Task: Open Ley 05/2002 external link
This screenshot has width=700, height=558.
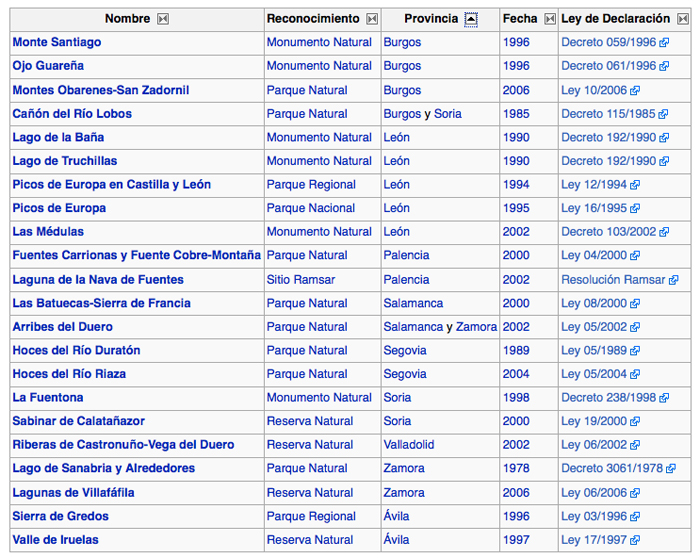Action: point(600,327)
